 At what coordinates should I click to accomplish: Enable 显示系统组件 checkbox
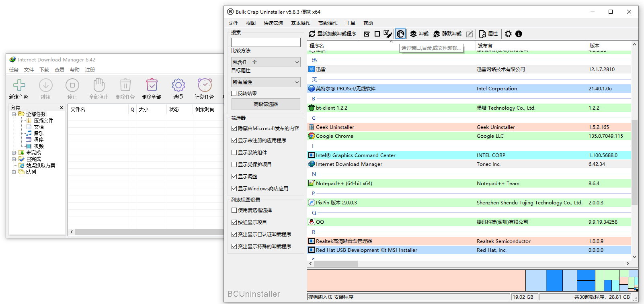[234, 152]
